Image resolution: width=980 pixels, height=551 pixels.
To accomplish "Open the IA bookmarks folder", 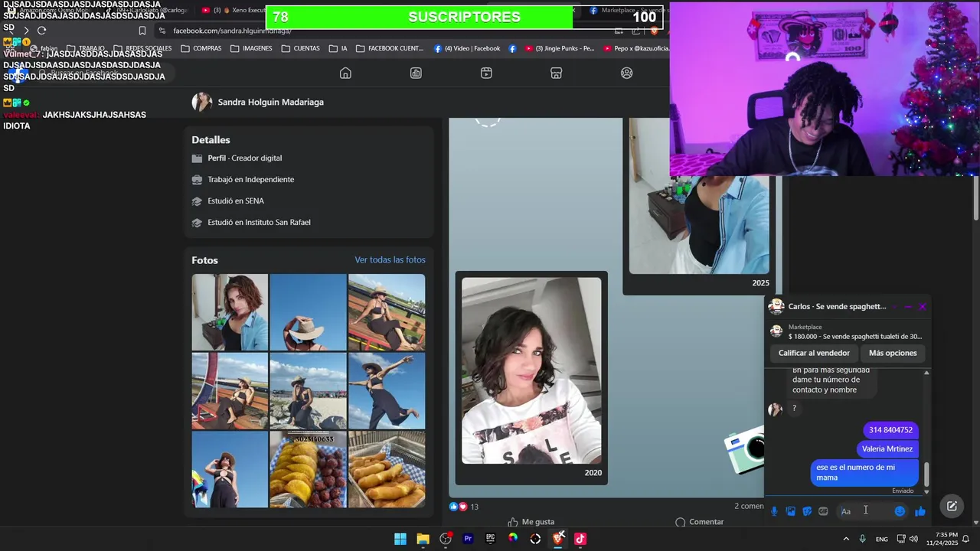I will click(x=338, y=48).
